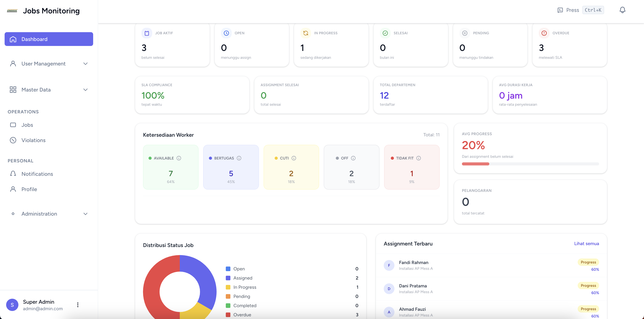Click the Pending orange legend swatch
644x319 pixels.
click(228, 297)
